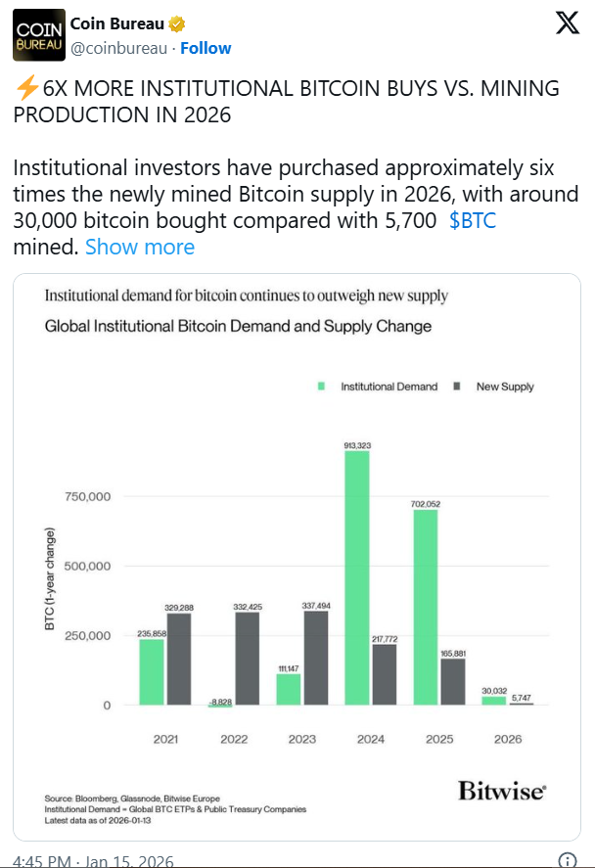Follow the Coin Bureau account
Viewport: 595px width, 868px height.
pyautogui.click(x=206, y=48)
